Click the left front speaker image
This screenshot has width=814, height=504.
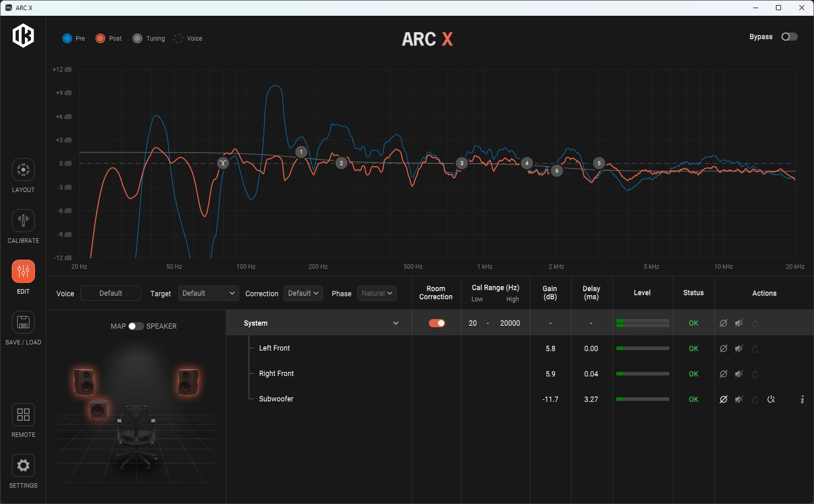pos(84,382)
